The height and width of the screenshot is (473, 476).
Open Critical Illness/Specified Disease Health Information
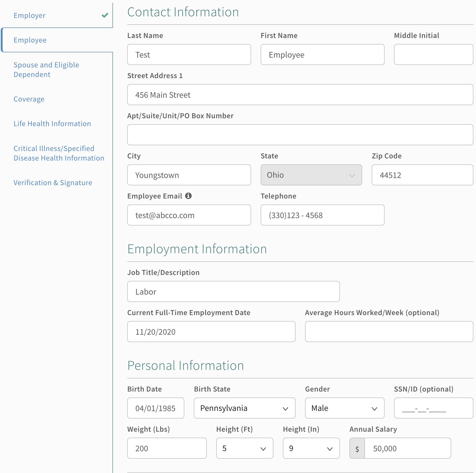[x=59, y=153]
